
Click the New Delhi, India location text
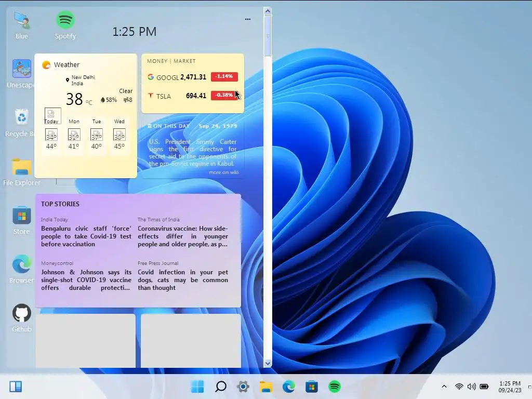coord(83,80)
